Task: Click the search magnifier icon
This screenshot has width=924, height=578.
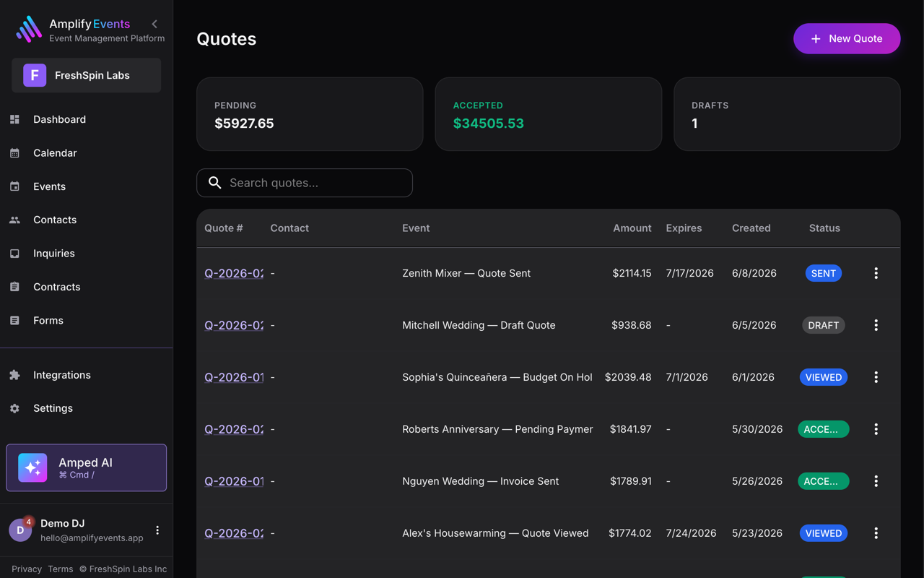Action: [214, 183]
